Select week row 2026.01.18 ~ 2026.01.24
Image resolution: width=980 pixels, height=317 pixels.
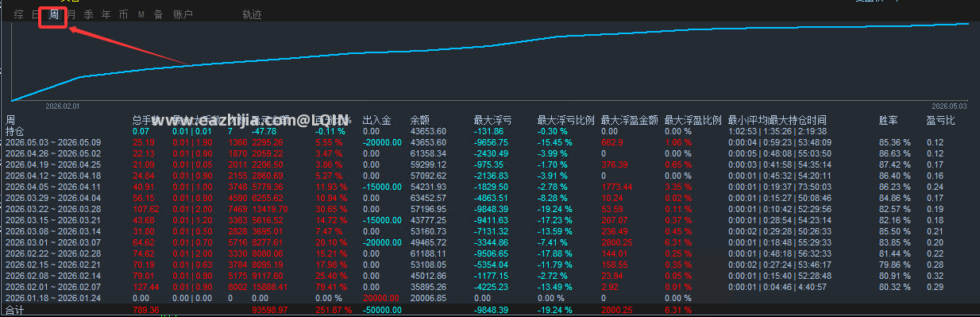53,298
